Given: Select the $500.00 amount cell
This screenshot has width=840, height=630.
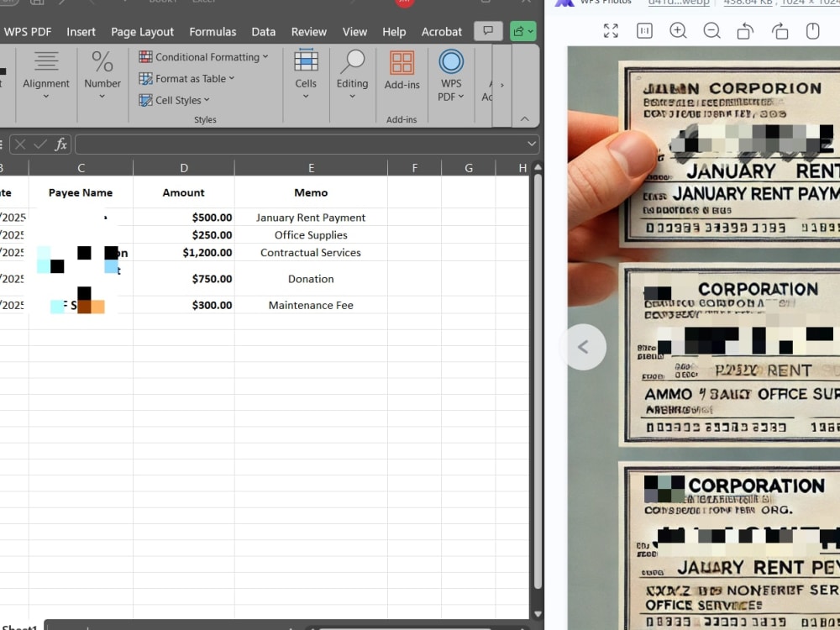Looking at the screenshot, I should [x=184, y=217].
